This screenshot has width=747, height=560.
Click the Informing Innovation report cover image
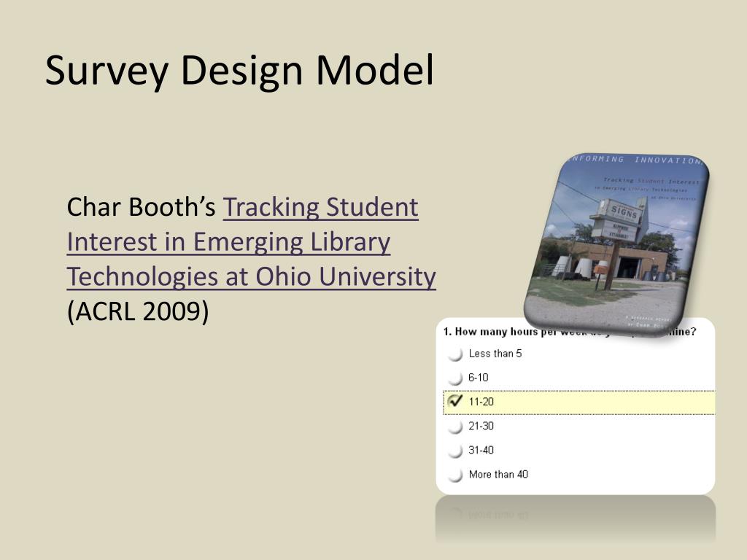coord(616,244)
